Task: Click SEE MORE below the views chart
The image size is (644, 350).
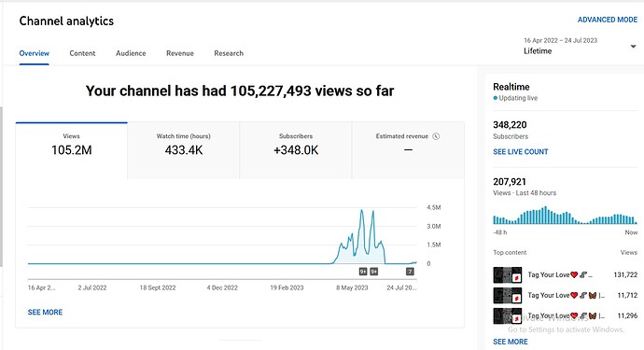Action: [x=45, y=313]
